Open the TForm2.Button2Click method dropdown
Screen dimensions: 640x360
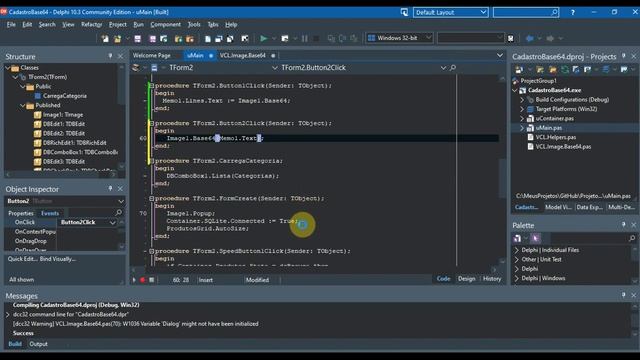443,68
